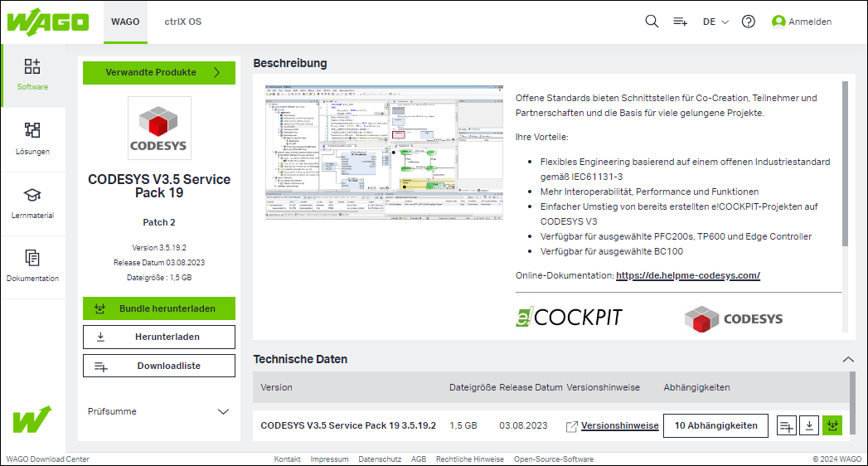Open the Open-Source-Software footer link
This screenshot has height=466, width=868.
pyautogui.click(x=554, y=459)
